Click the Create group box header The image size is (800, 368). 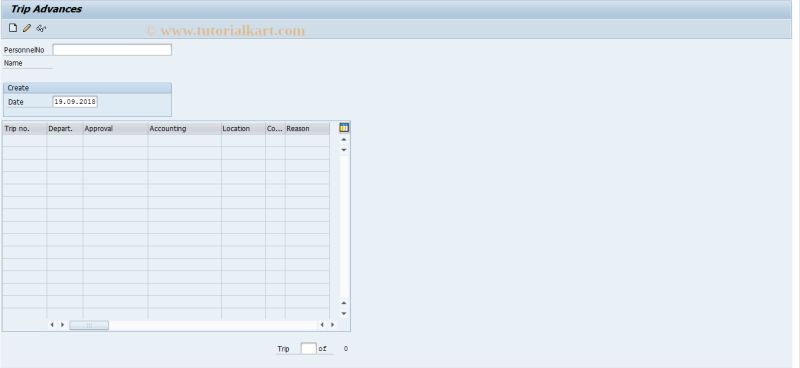tap(87, 88)
